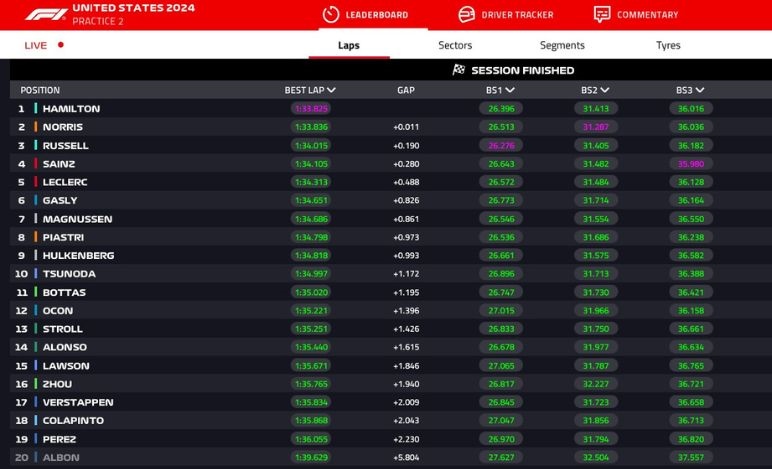This screenshot has height=469, width=772.
Task: Click the red LIVE indicator dot
Action: [61, 45]
